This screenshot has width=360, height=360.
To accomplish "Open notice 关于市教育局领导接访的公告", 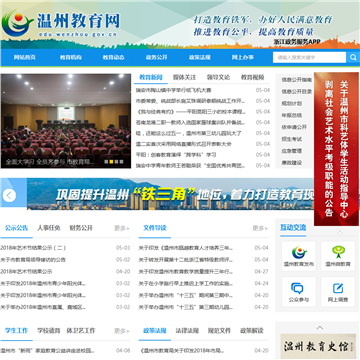I will tap(33, 260).
